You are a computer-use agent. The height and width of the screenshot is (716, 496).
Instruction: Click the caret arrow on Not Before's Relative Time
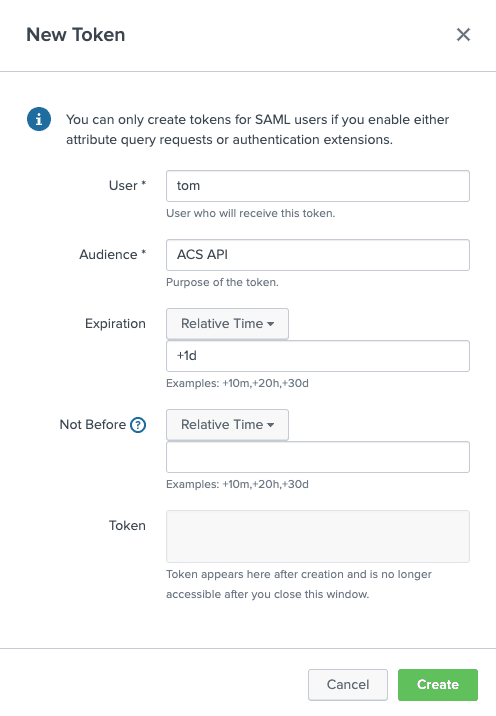tap(270, 425)
